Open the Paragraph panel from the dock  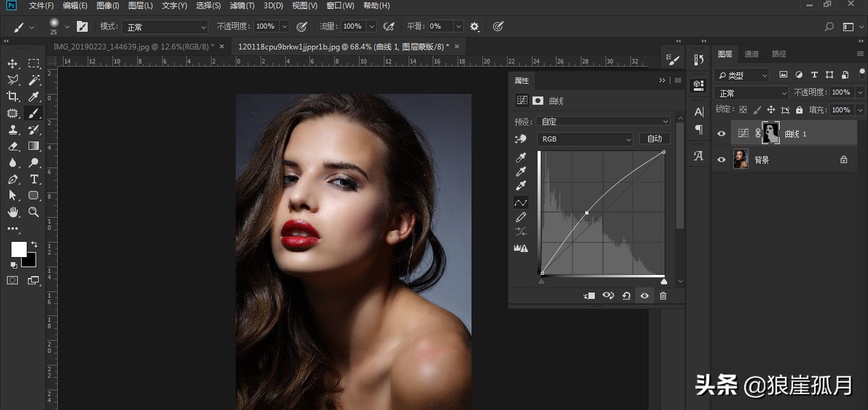click(699, 129)
